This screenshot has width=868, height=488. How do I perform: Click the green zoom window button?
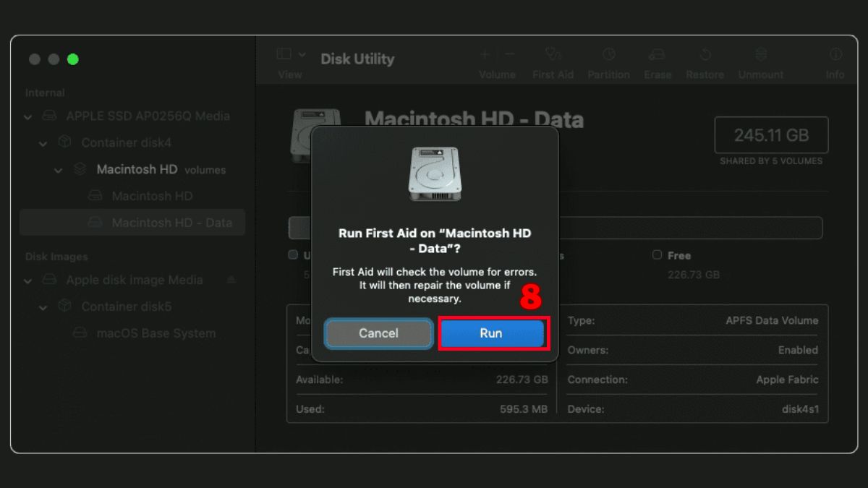tap(72, 59)
